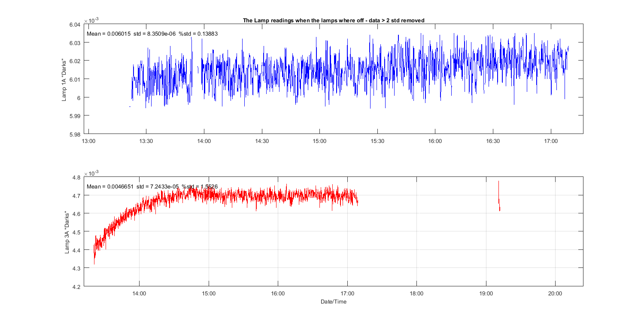Click the 4.2 y-axis tick label
This screenshot has height=322, width=644.
click(x=77, y=286)
